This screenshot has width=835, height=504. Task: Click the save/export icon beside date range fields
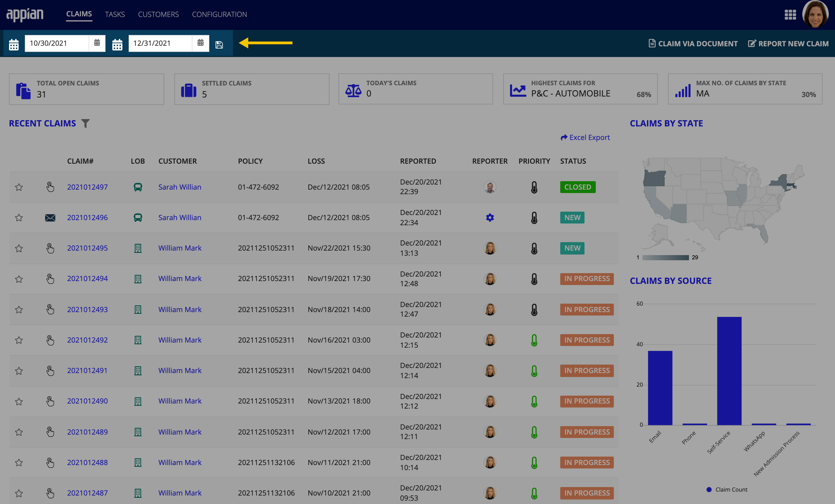tap(219, 43)
